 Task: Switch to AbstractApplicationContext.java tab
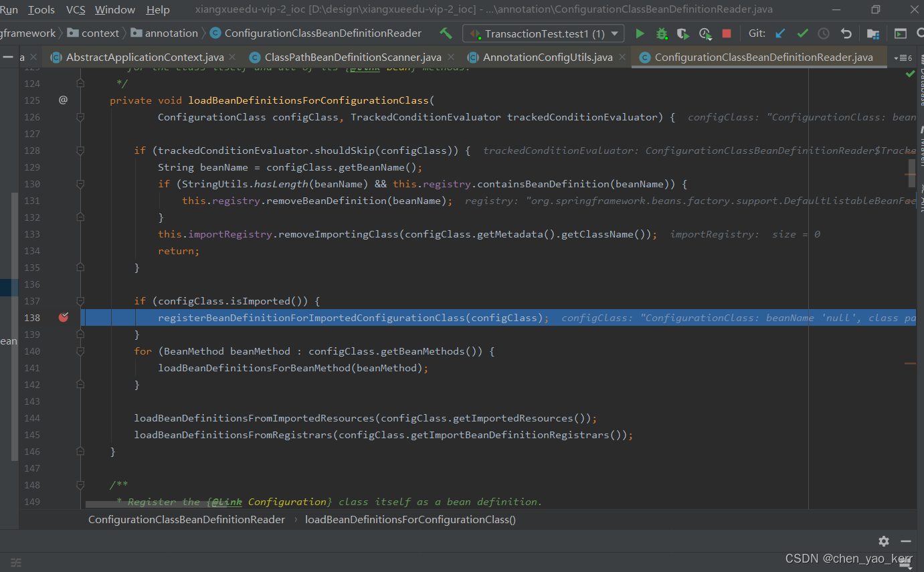pos(145,58)
